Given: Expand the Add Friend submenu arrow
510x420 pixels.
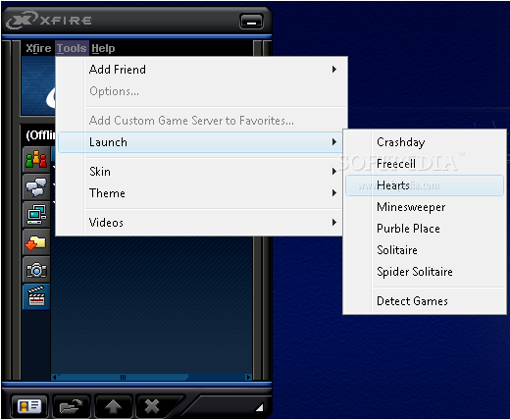Looking at the screenshot, I should [334, 70].
